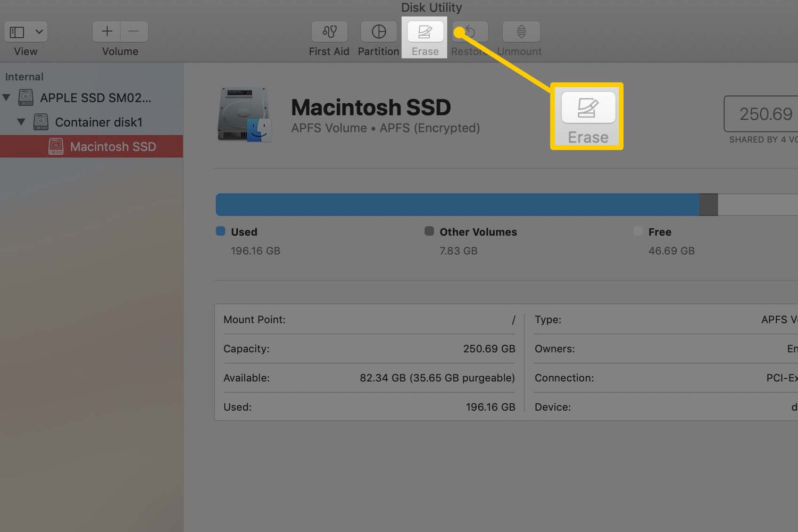798x532 pixels.
Task: Toggle the sidebar View icon
Action: (17, 32)
